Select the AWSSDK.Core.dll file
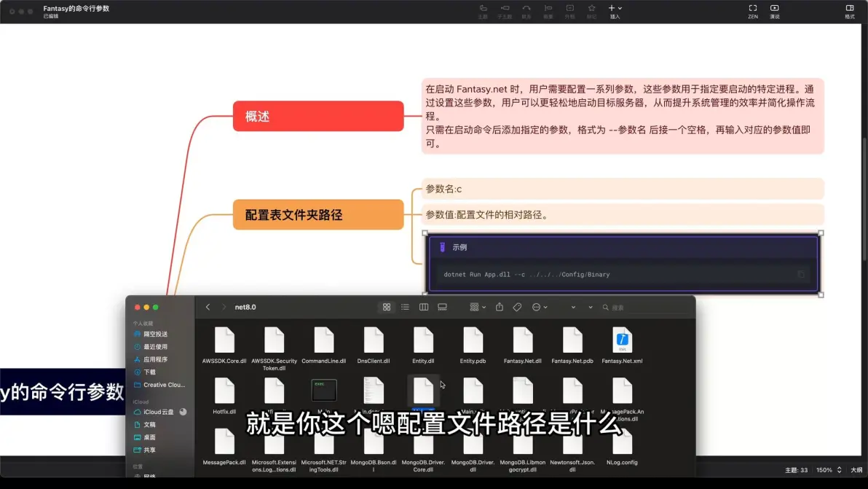 (224, 345)
